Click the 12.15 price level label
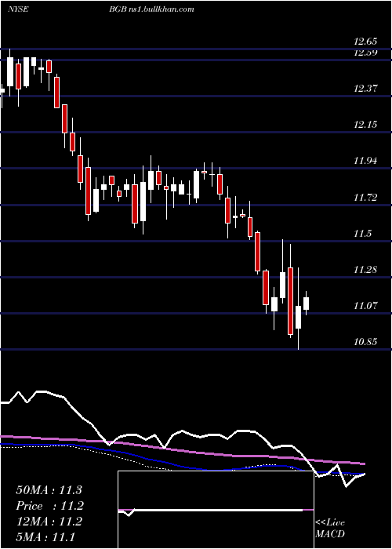The height and width of the screenshot is (549, 392). [365, 125]
